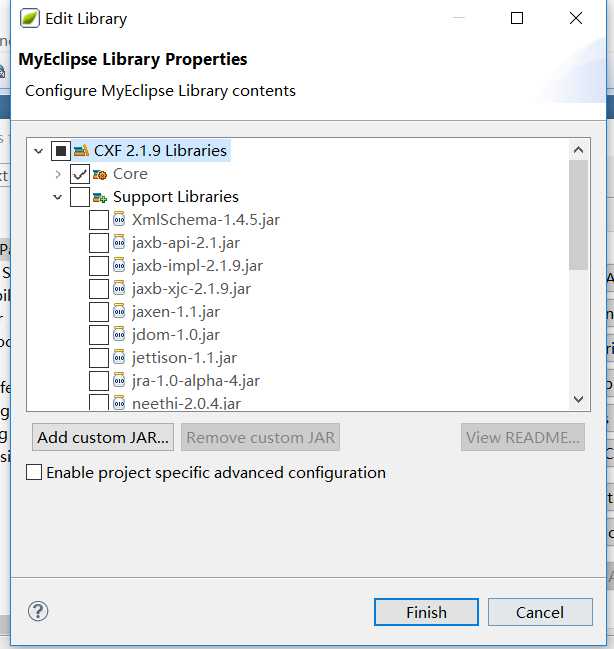Click the CXF 2.1.9 Libraries folder icon

81,151
